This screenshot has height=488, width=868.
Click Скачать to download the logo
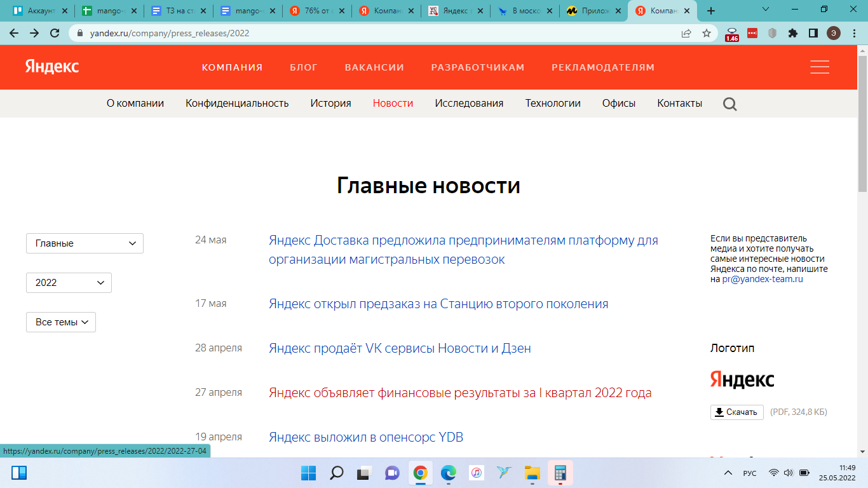(737, 412)
